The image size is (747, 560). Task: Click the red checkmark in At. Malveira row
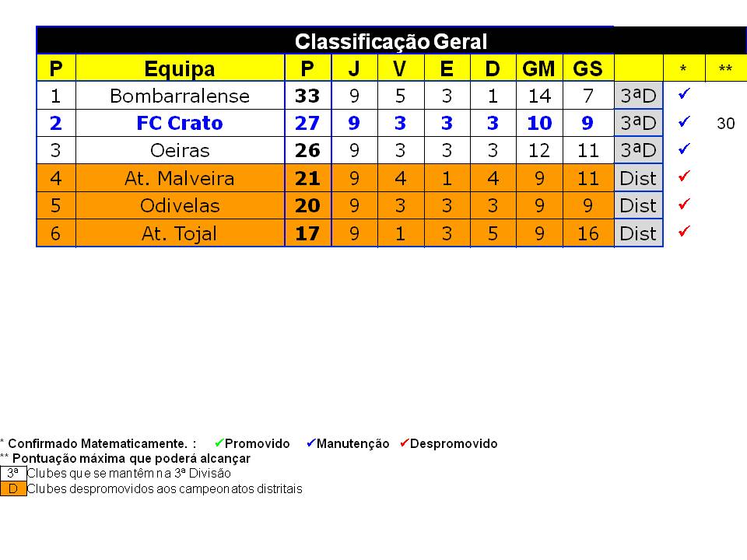pyautogui.click(x=684, y=177)
